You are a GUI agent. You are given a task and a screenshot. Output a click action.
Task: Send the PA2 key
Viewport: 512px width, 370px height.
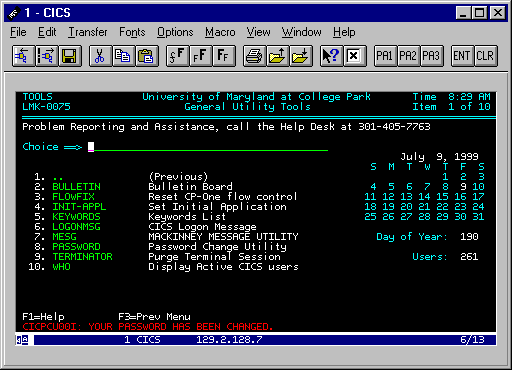tap(408, 56)
